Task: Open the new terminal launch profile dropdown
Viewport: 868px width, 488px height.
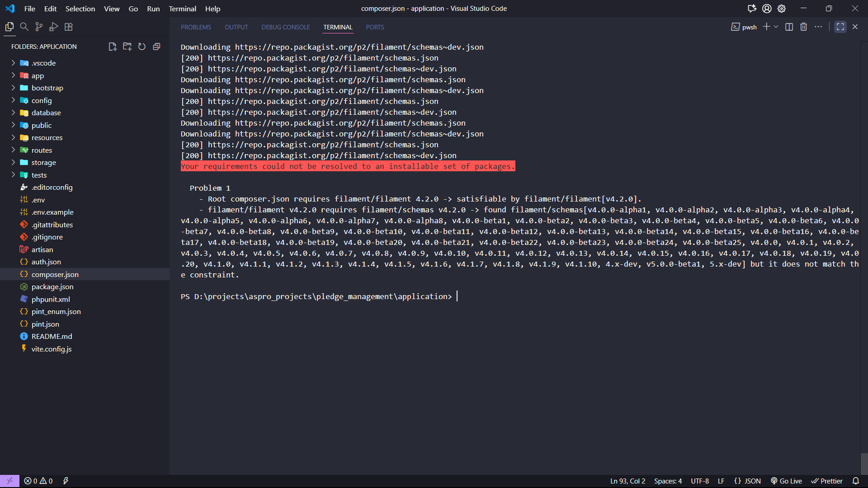Action: point(776,27)
